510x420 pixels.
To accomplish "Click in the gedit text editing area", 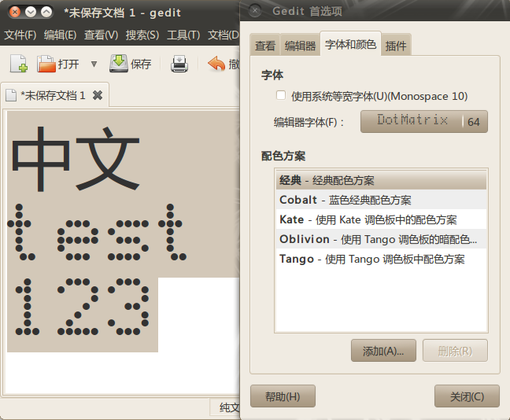I will [122, 252].
